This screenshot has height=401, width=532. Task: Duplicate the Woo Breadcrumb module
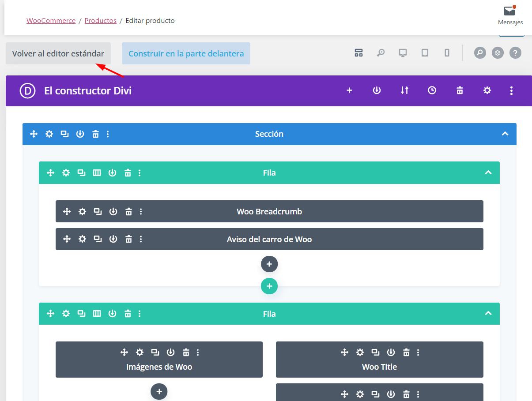pyautogui.click(x=98, y=212)
